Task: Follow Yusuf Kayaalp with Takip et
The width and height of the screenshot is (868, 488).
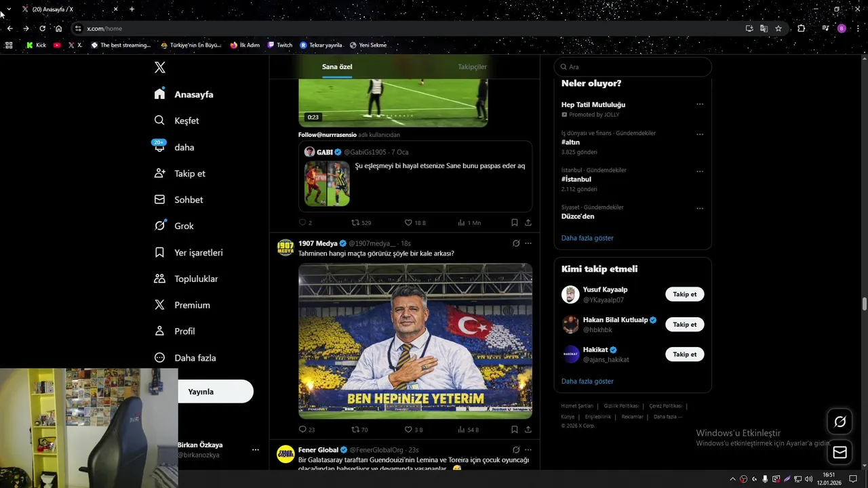Action: click(684, 294)
